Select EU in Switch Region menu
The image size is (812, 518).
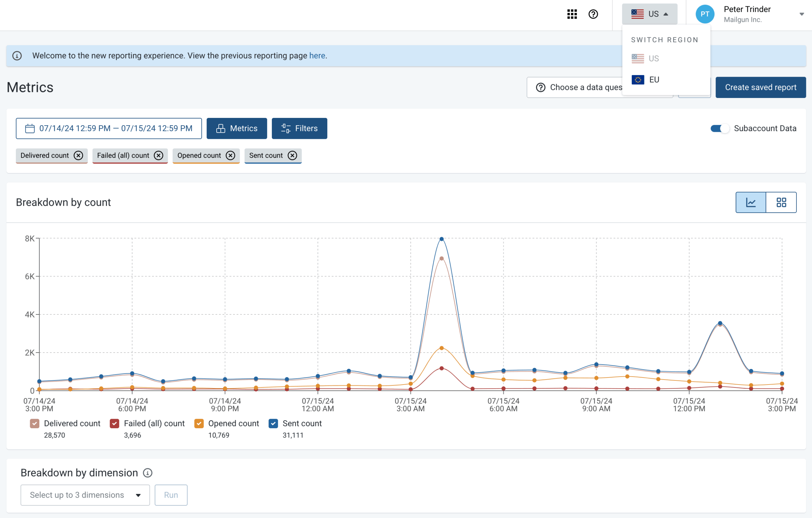653,80
